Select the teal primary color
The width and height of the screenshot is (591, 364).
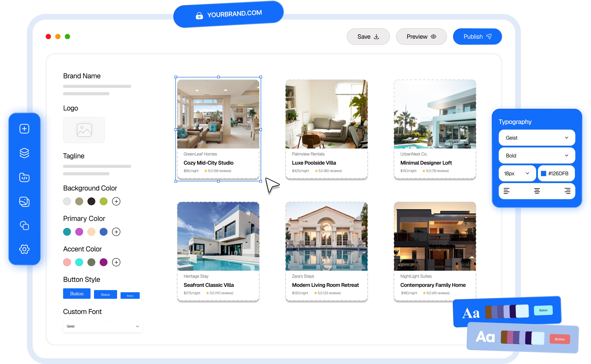(x=67, y=232)
